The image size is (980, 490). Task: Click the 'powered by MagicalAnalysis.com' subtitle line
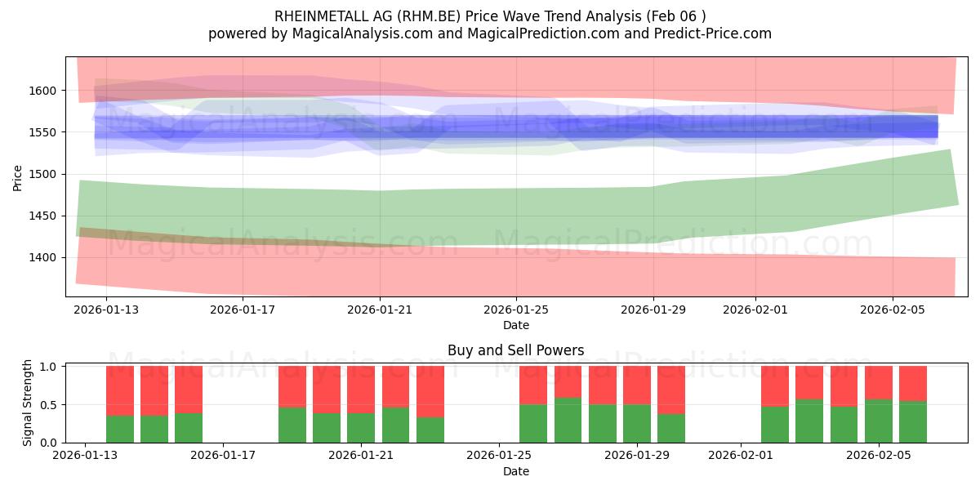coord(489,33)
